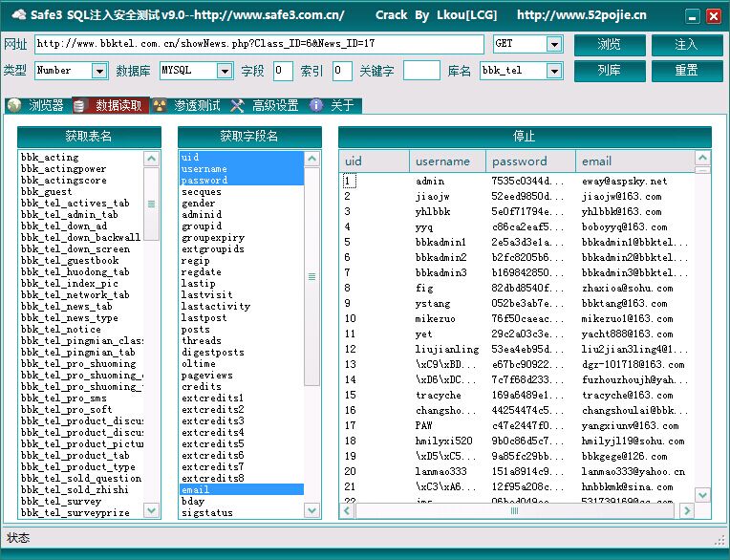Select the email field
730x560 pixels.
click(242, 489)
